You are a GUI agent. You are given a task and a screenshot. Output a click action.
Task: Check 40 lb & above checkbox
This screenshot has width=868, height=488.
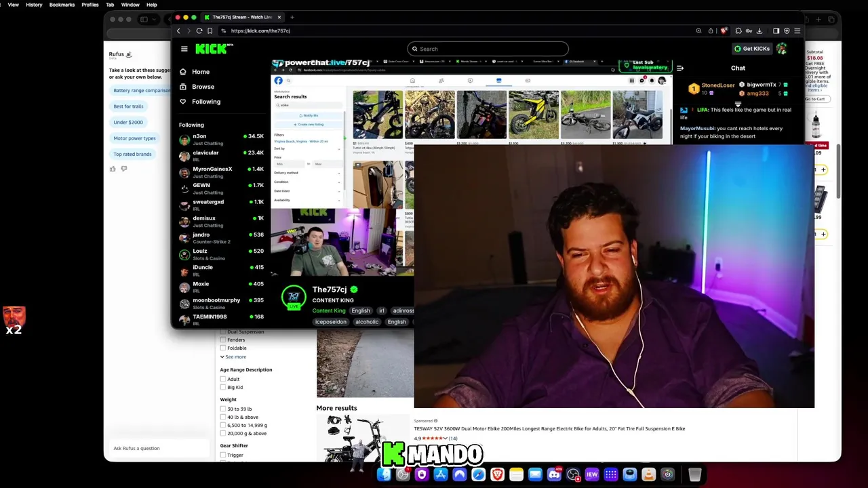pyautogui.click(x=223, y=417)
